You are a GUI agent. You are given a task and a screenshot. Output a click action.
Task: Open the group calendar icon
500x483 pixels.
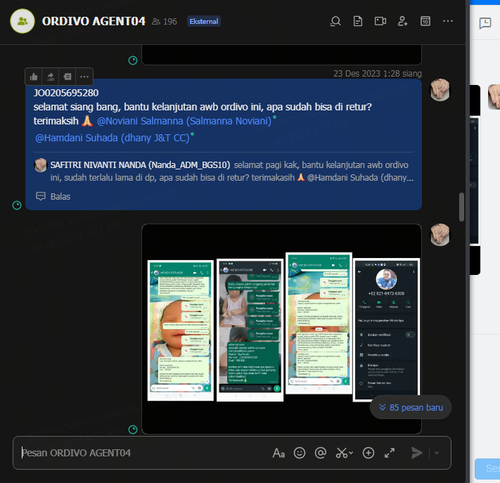(x=425, y=21)
